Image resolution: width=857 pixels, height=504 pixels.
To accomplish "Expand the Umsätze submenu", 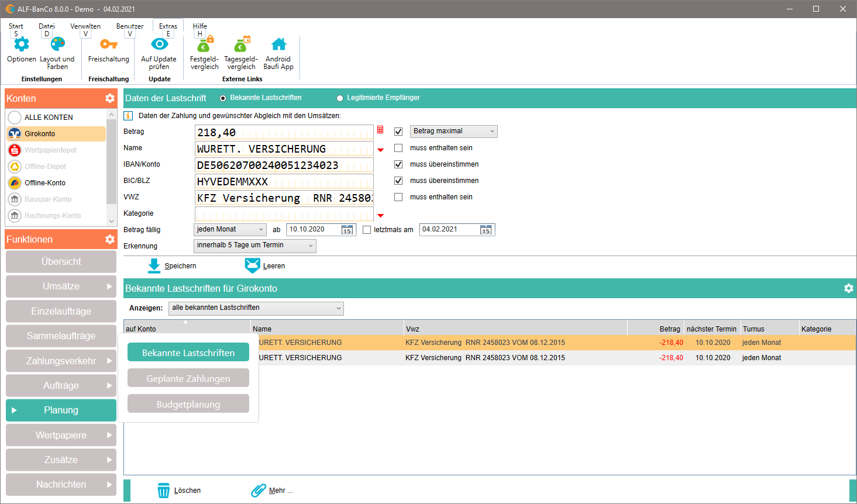I will pos(109,286).
